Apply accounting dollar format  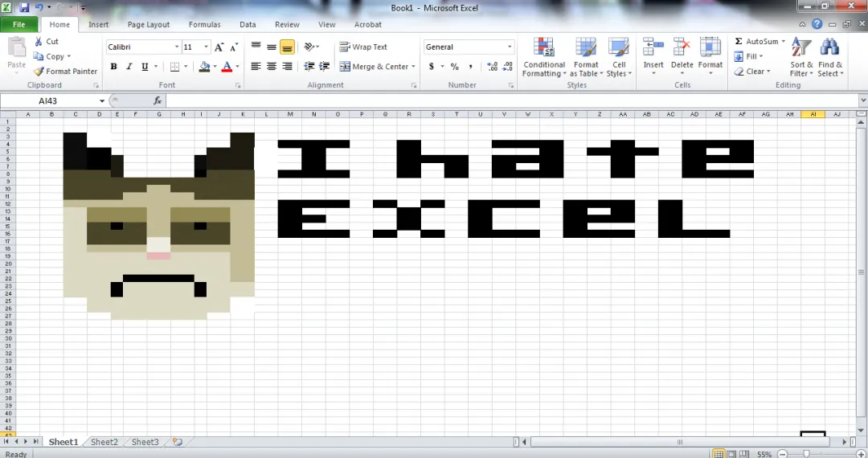coord(432,67)
